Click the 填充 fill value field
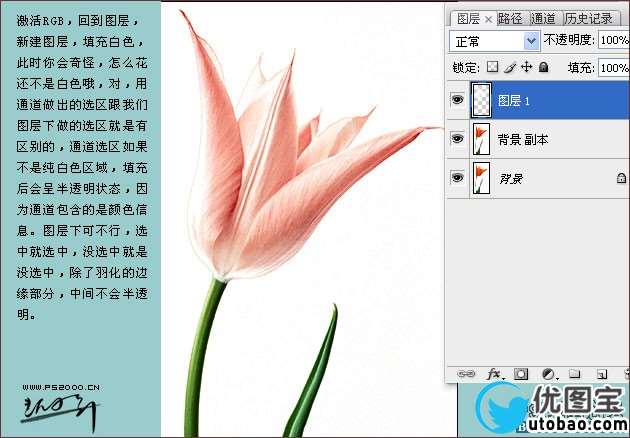This screenshot has width=630, height=438. (x=612, y=68)
